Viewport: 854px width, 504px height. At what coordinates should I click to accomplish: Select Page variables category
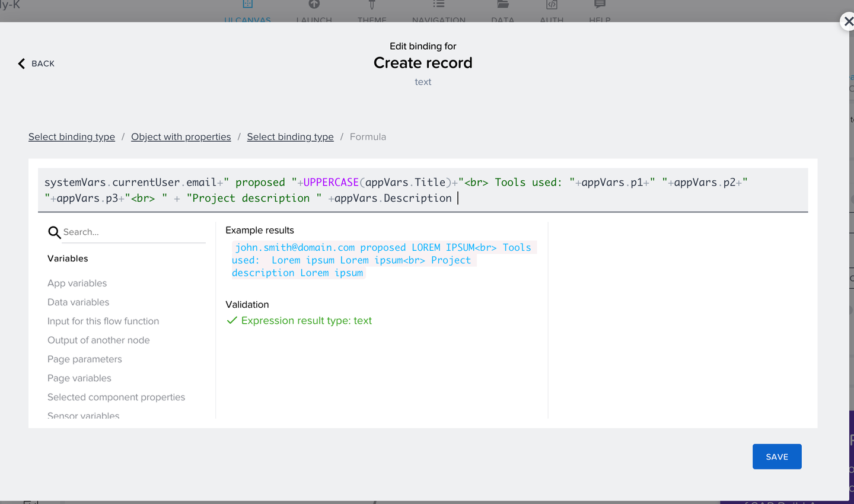click(79, 378)
